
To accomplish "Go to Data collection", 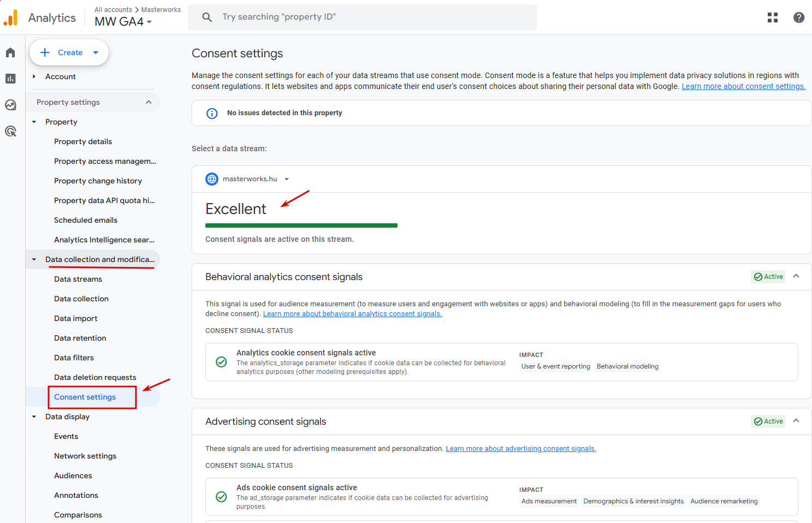I will (x=81, y=299).
